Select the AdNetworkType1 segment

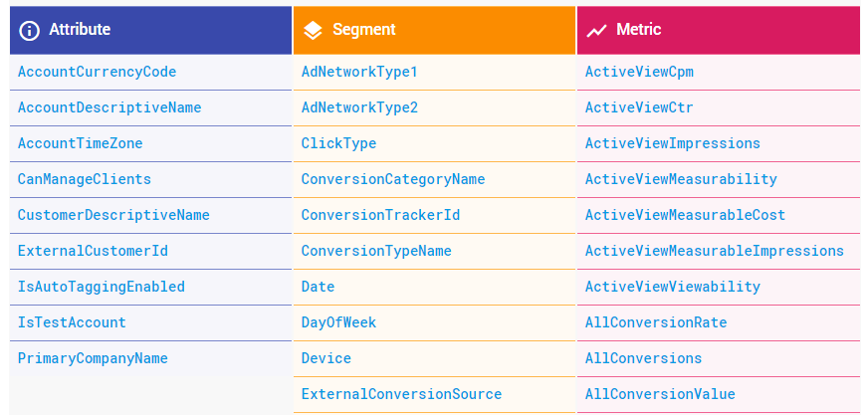pos(359,72)
